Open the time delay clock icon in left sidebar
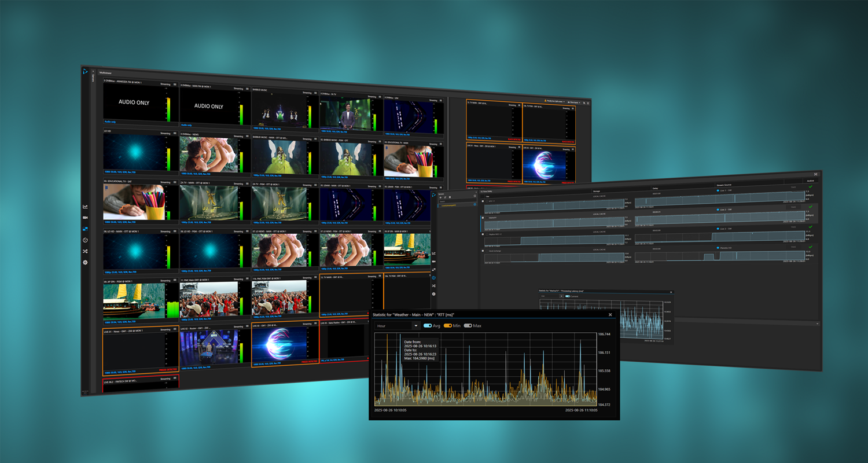 pyautogui.click(x=85, y=240)
